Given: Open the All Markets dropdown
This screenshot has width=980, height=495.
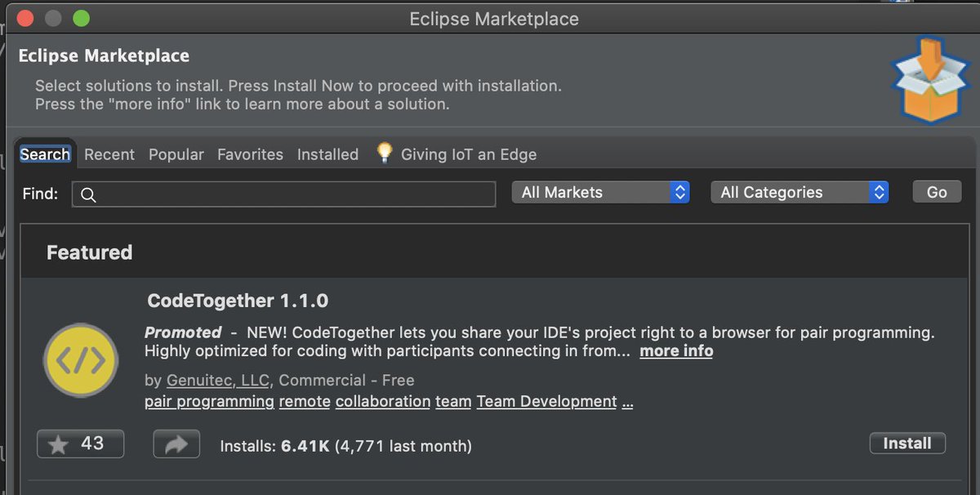Looking at the screenshot, I should coord(601,193).
